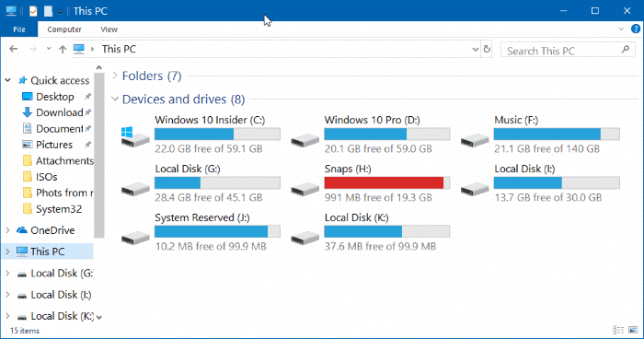This screenshot has width=644, height=339.
Task: Click the Downloads arrow icon in the sidebar
Action: pyautogui.click(x=27, y=112)
